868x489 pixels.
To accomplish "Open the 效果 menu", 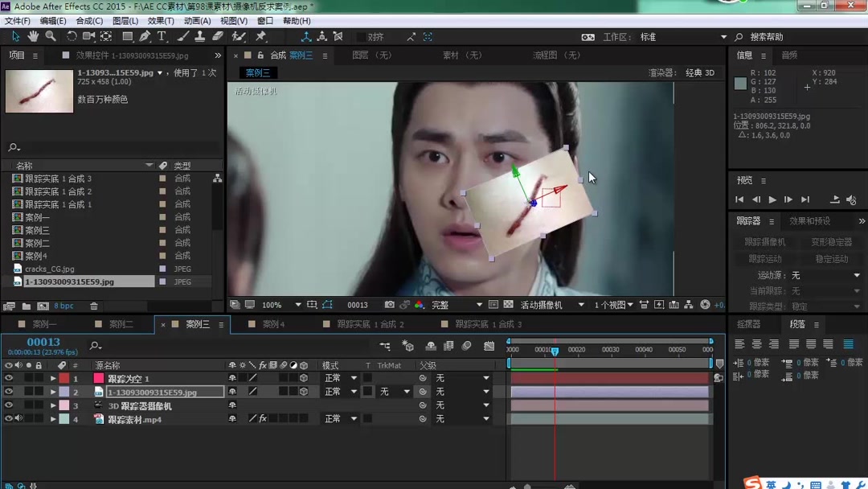I will (158, 21).
